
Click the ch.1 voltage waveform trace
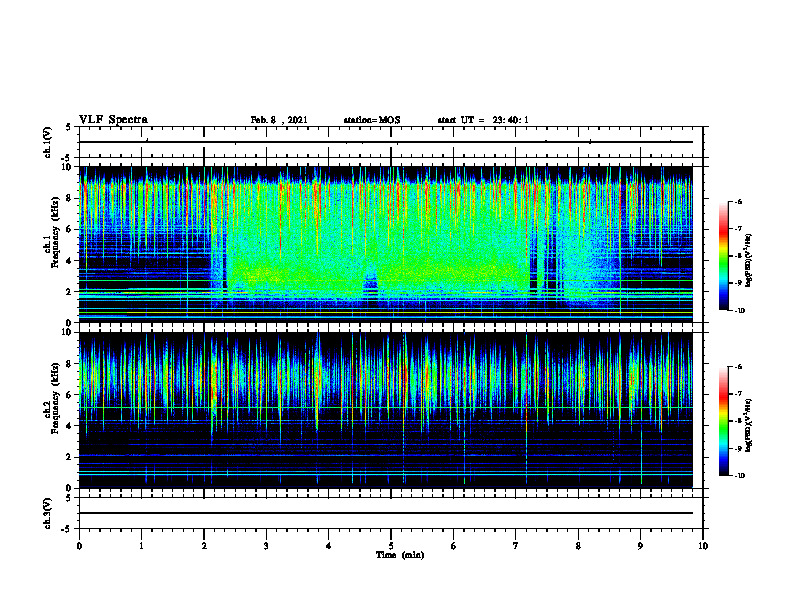coord(386,142)
